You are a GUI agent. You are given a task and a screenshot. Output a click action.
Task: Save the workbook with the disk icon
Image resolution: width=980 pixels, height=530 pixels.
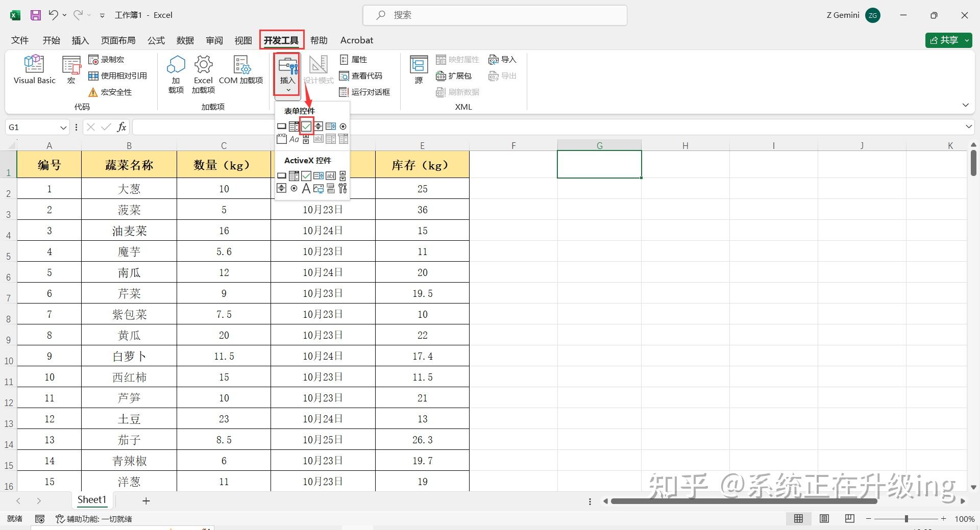[35, 15]
